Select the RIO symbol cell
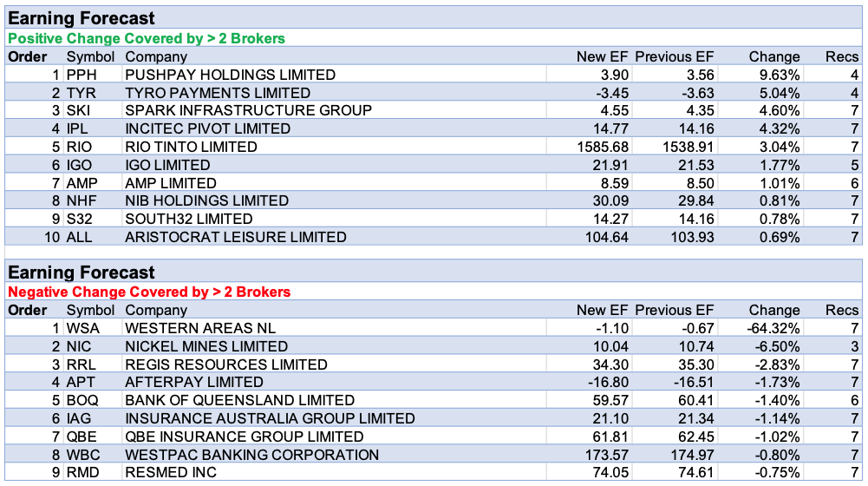This screenshot has width=868, height=486. pos(80,147)
